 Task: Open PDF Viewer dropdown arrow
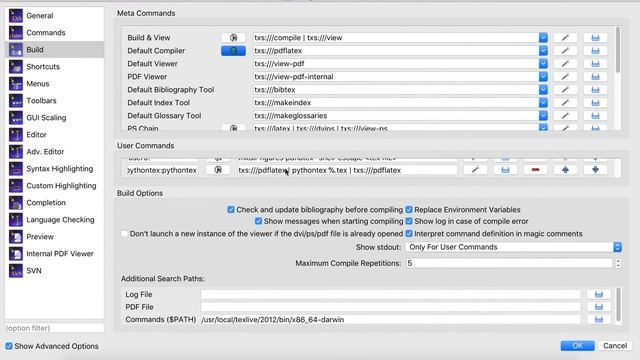tap(543, 77)
